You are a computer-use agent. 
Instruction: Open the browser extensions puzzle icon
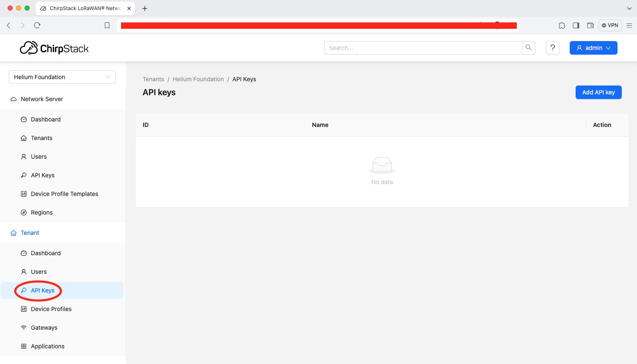562,25
